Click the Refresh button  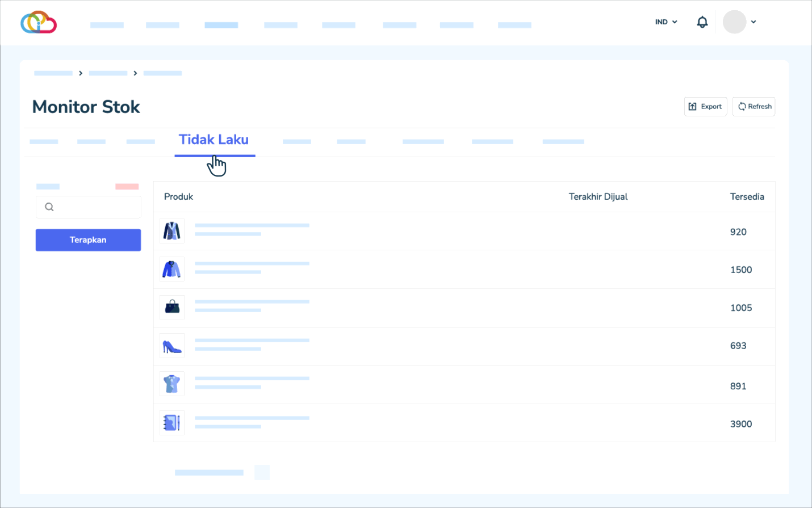(754, 107)
